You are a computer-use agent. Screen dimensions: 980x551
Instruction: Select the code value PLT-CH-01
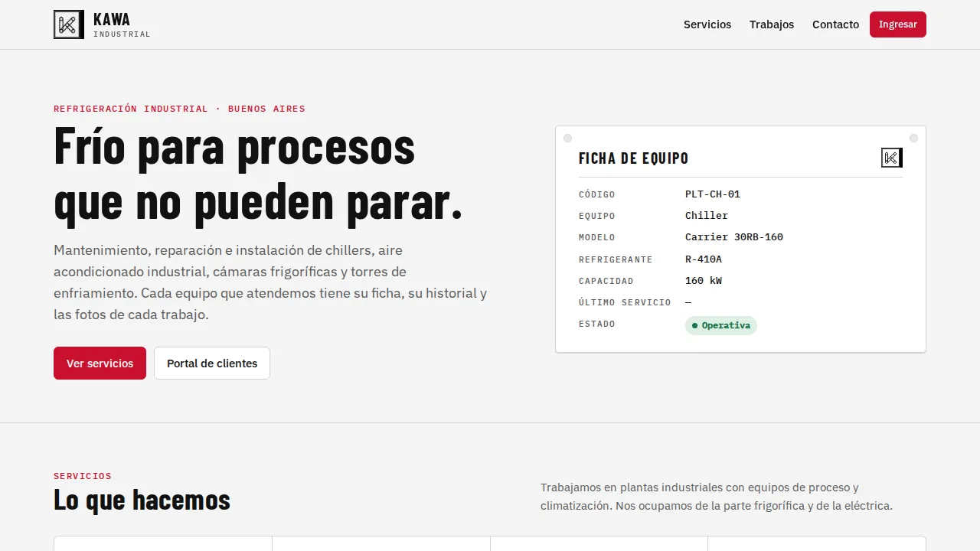point(713,194)
